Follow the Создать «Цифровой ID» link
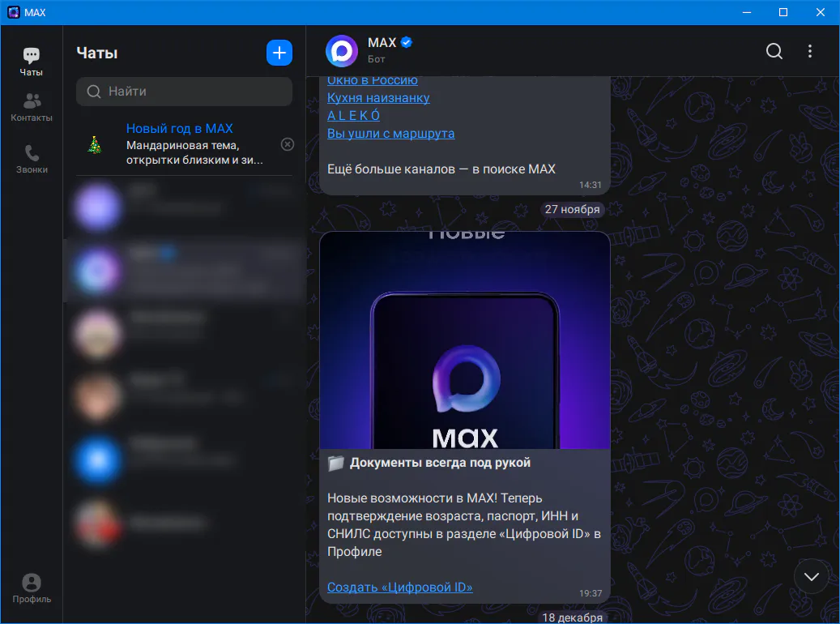Viewport: 840px width, 624px height. point(399,587)
